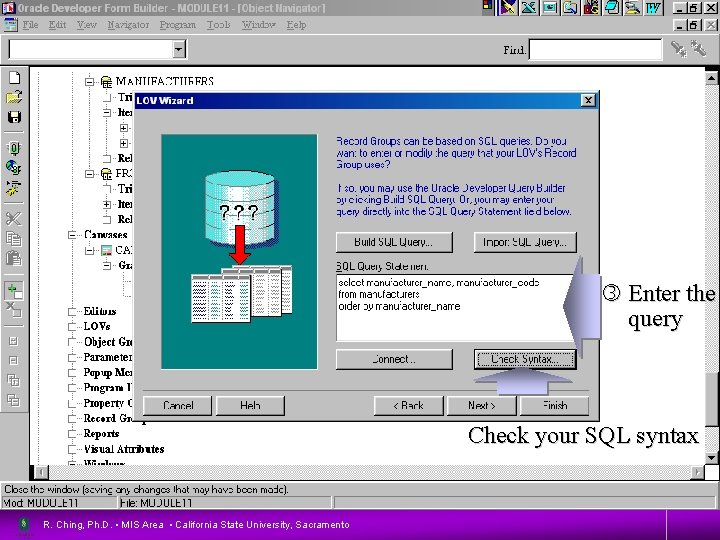720x540 pixels.
Task: Click the Open folder toolbar icon
Action: coord(14,97)
